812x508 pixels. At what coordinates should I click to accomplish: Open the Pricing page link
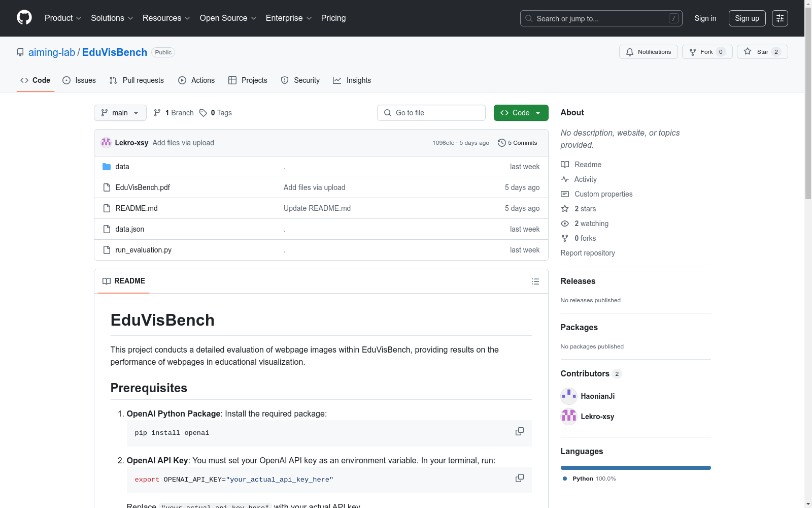coord(333,18)
